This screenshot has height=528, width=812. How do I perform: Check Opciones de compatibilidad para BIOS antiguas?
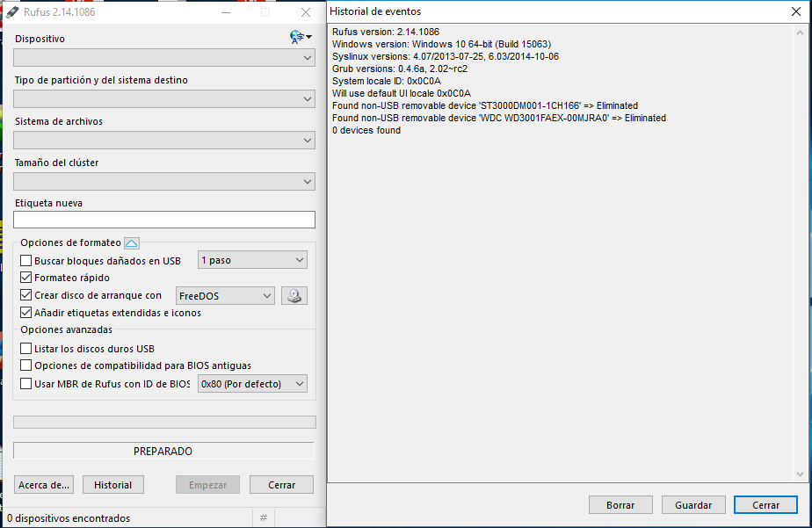tap(25, 365)
